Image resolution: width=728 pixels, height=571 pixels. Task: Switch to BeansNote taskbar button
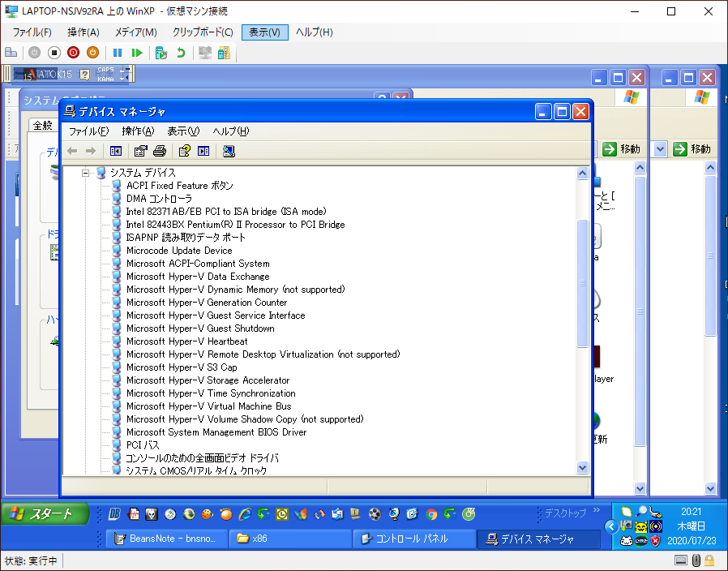point(166,539)
